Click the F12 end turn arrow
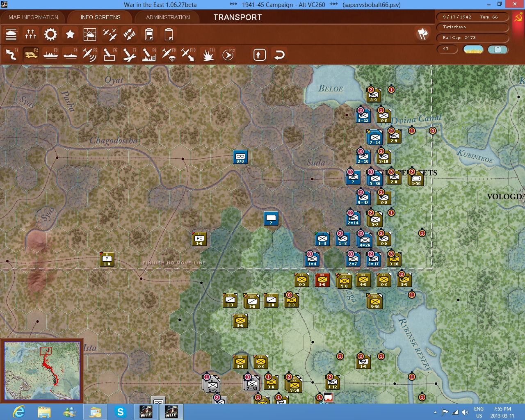525x420 pixels. point(228,55)
